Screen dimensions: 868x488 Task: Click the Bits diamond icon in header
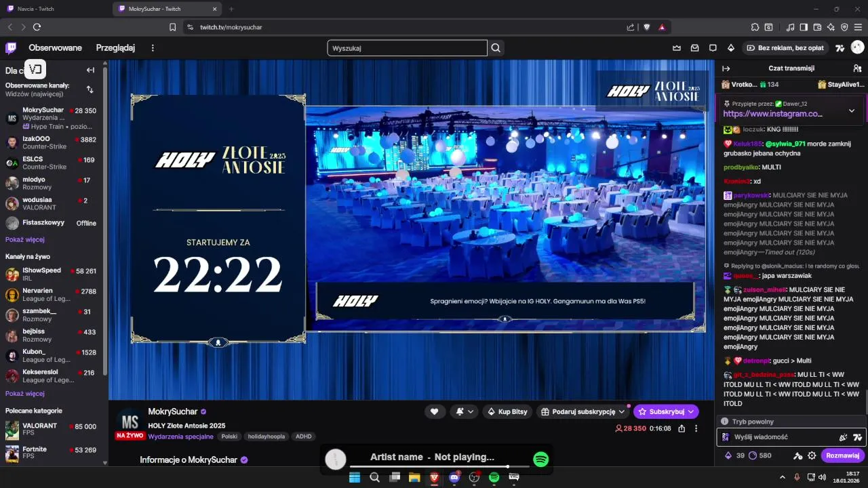pyautogui.click(x=730, y=48)
